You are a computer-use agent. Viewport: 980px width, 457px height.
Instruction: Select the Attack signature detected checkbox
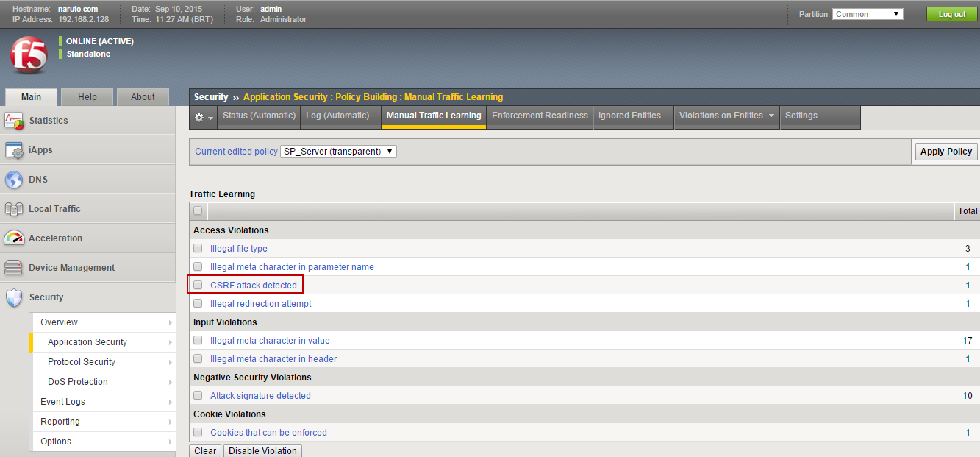[x=198, y=396]
